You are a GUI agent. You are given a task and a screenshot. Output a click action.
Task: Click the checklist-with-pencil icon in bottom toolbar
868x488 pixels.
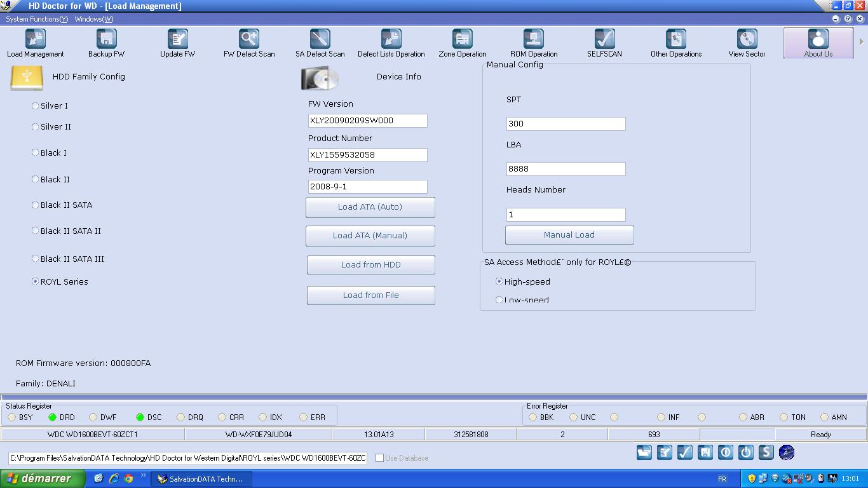point(665,452)
